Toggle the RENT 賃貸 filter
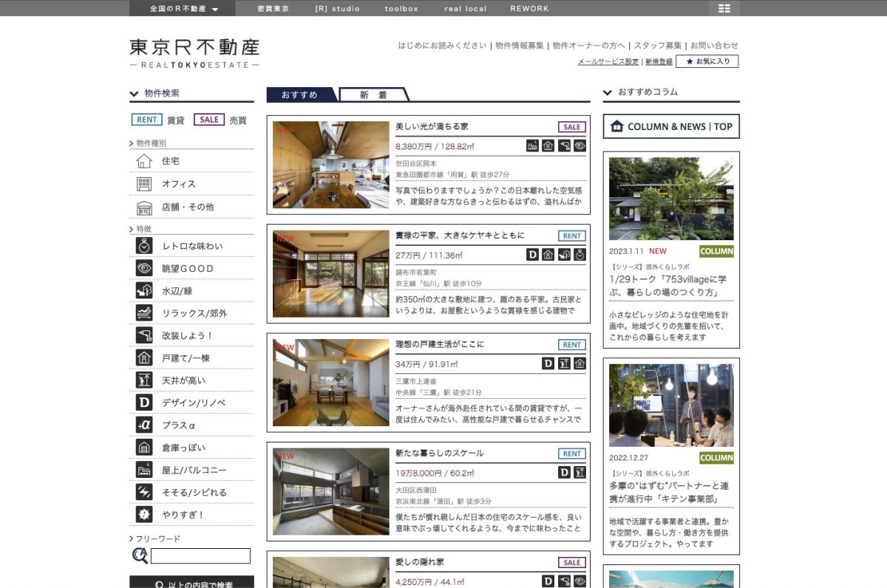 146,119
